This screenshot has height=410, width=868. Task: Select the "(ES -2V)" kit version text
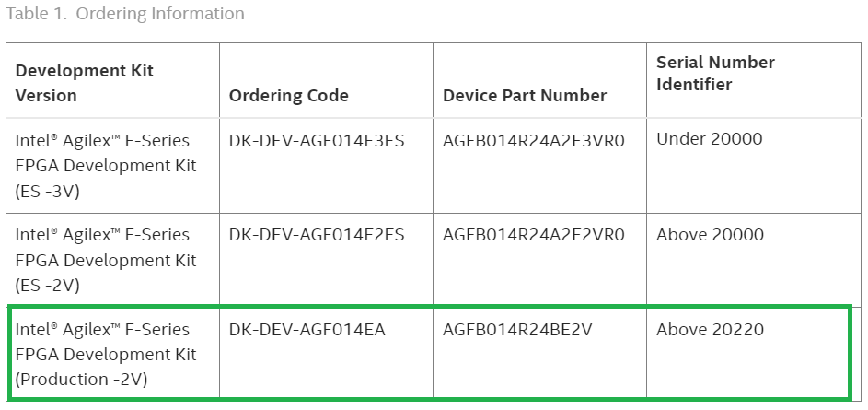[x=46, y=285]
